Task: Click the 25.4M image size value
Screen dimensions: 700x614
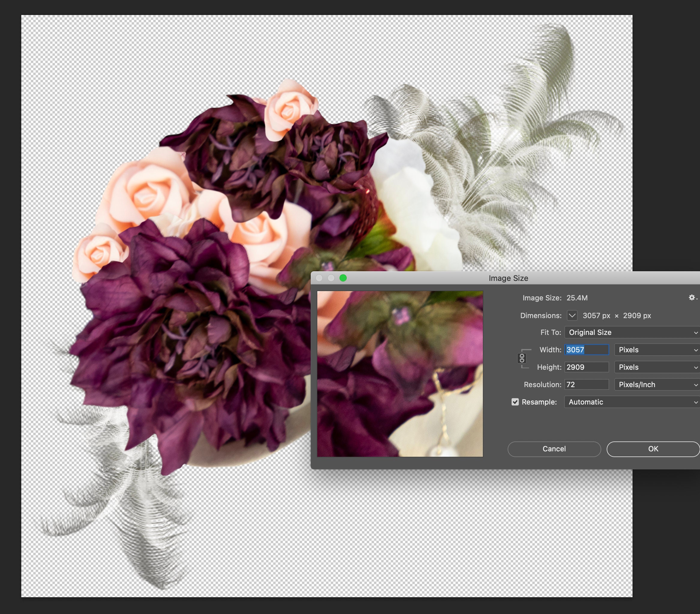Action: pyautogui.click(x=577, y=298)
